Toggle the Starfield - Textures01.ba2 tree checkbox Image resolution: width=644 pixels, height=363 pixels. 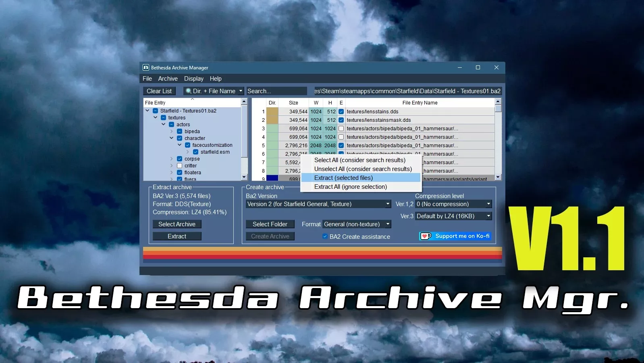tap(155, 111)
